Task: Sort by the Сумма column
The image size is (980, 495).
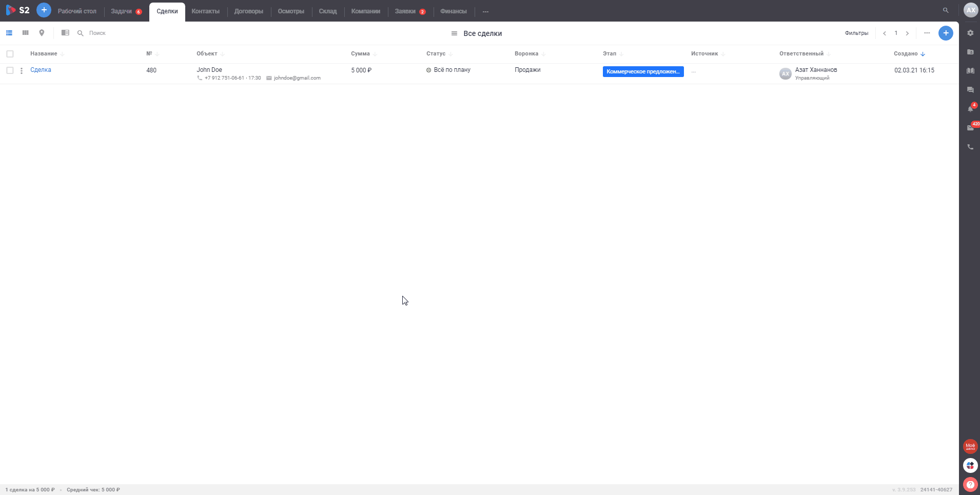Action: pyautogui.click(x=364, y=54)
